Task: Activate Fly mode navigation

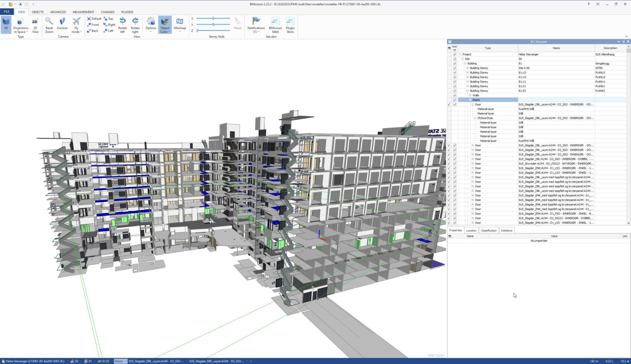Action: tap(76, 25)
